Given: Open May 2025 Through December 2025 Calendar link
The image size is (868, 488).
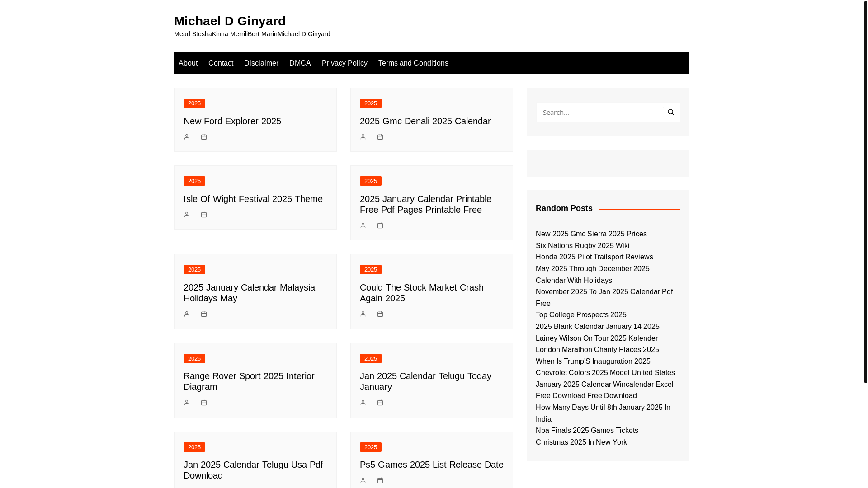Looking at the screenshot, I should tap(593, 275).
